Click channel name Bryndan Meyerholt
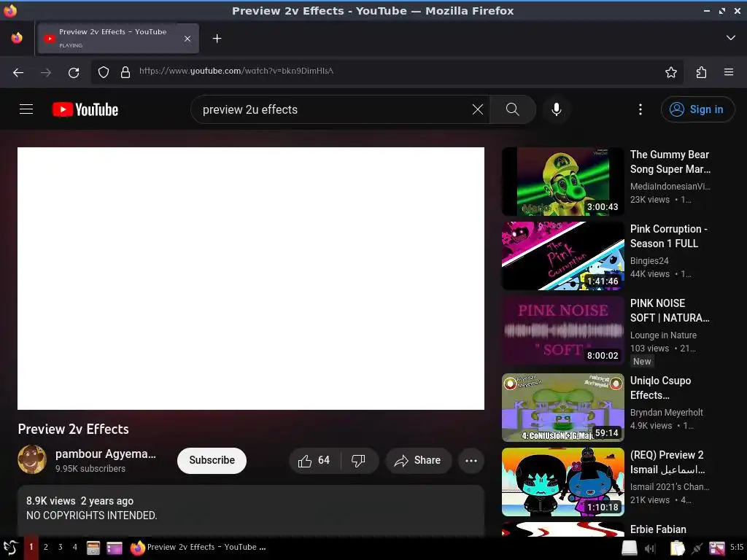747x560 pixels. 667,413
